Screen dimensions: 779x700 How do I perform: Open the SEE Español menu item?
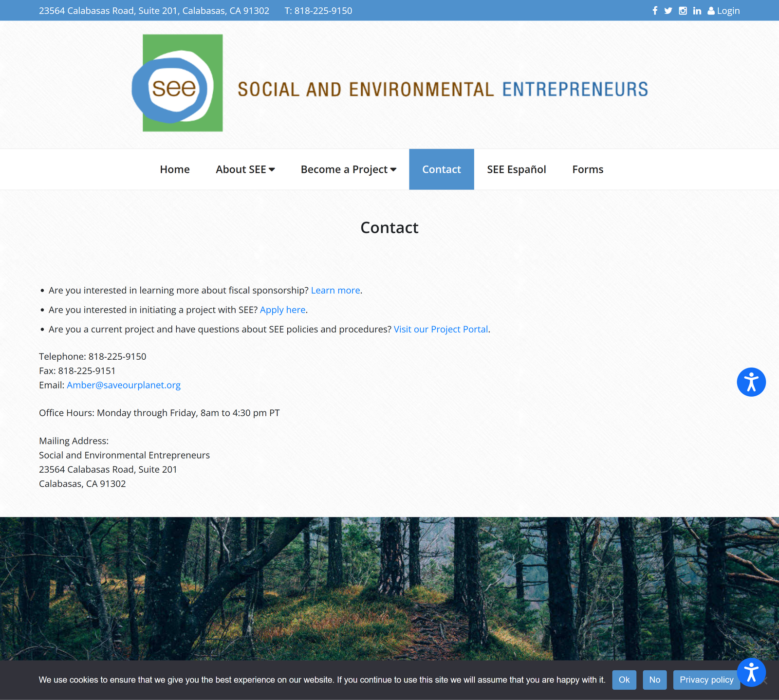coord(517,169)
